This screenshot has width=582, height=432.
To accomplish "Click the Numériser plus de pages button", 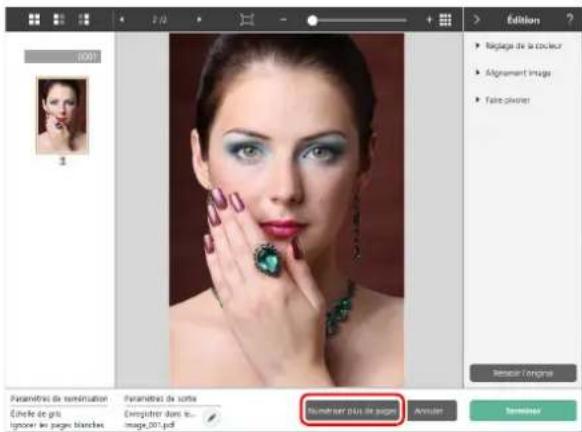I will point(352,411).
